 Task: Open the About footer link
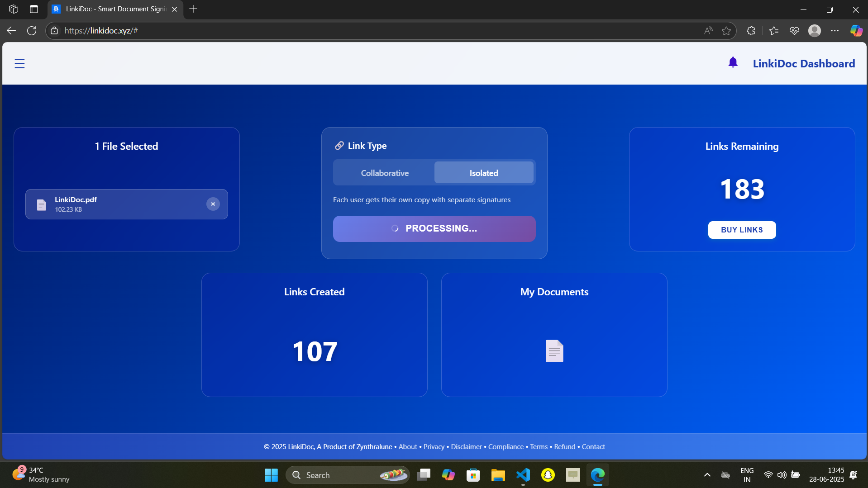click(408, 447)
